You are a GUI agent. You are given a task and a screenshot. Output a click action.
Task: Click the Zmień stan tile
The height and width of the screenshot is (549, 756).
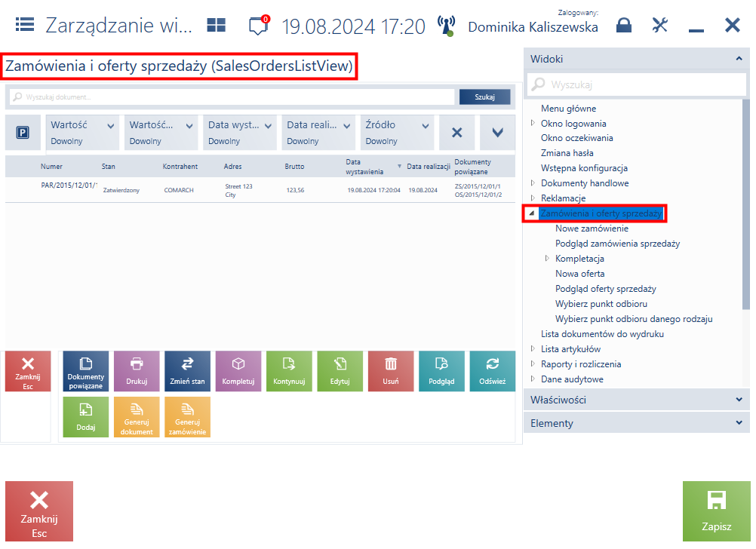coord(188,371)
